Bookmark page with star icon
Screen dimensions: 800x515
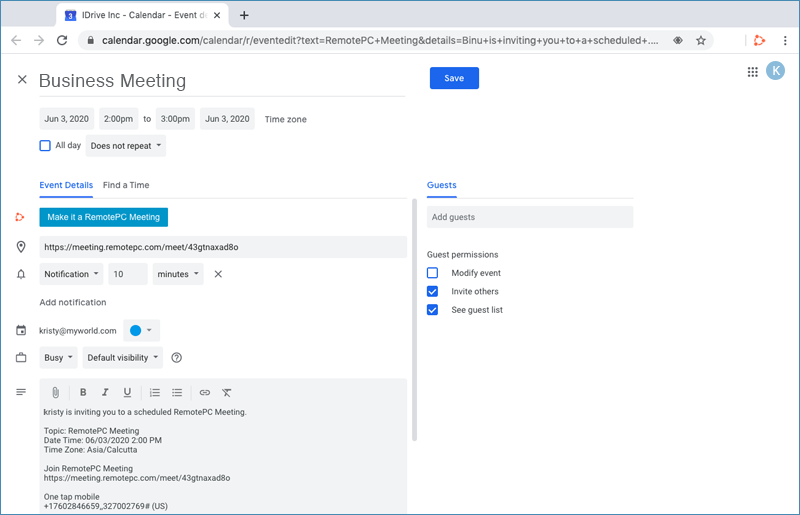[701, 40]
